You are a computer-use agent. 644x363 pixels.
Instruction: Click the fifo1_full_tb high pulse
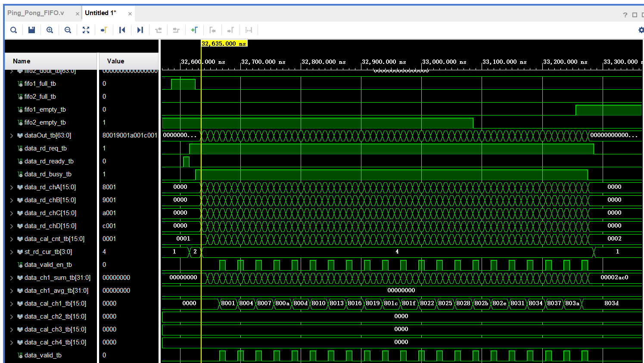click(x=183, y=84)
